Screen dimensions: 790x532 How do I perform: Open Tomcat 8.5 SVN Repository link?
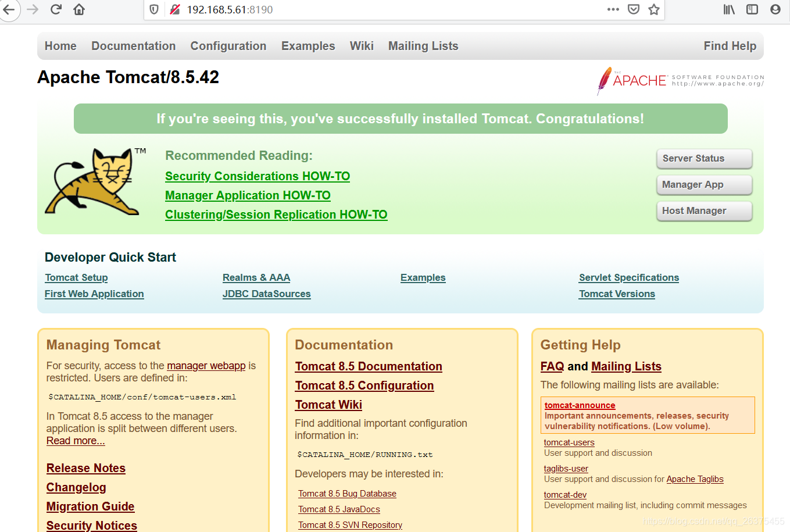350,525
